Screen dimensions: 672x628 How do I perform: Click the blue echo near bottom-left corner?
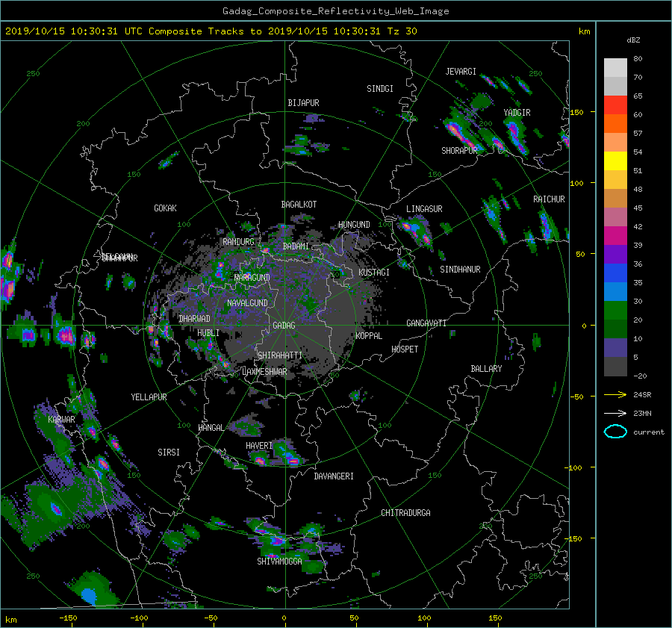pyautogui.click(x=89, y=595)
